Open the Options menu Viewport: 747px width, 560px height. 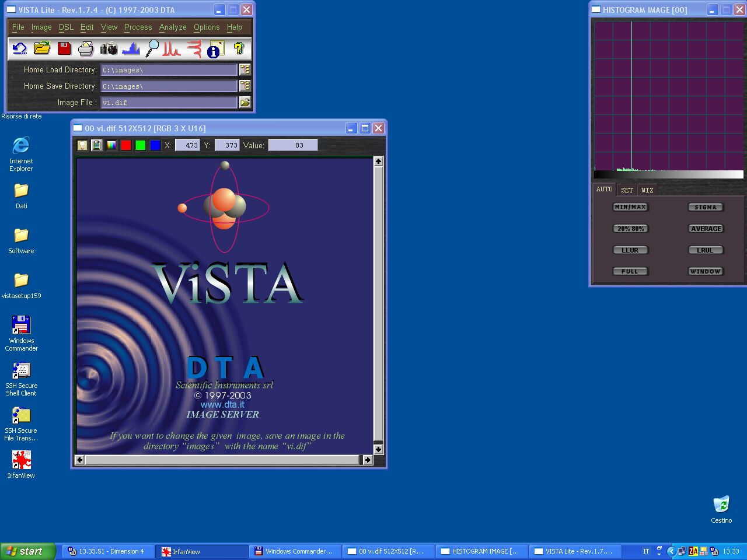point(207,27)
